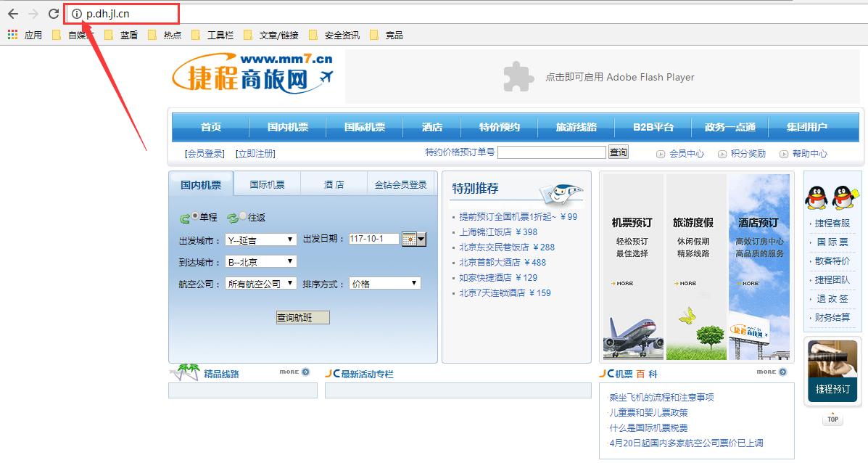
Task: Switch to the 国际机票 tab
Action: [x=266, y=184]
